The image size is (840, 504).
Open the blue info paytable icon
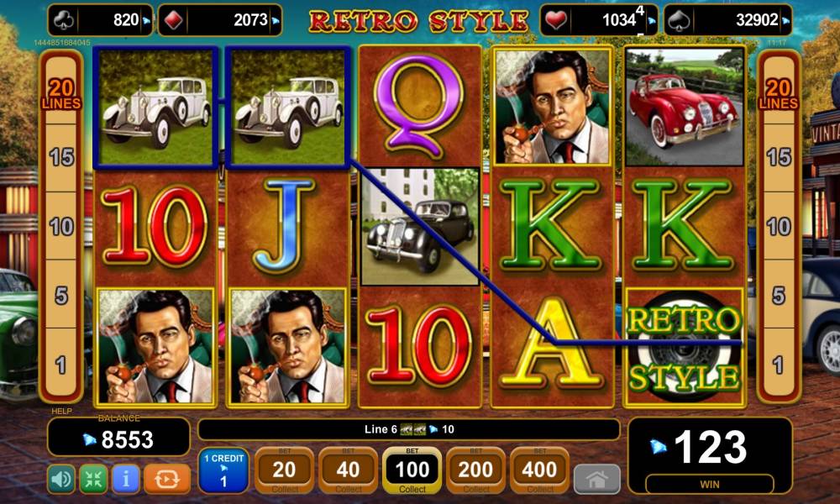[126, 479]
